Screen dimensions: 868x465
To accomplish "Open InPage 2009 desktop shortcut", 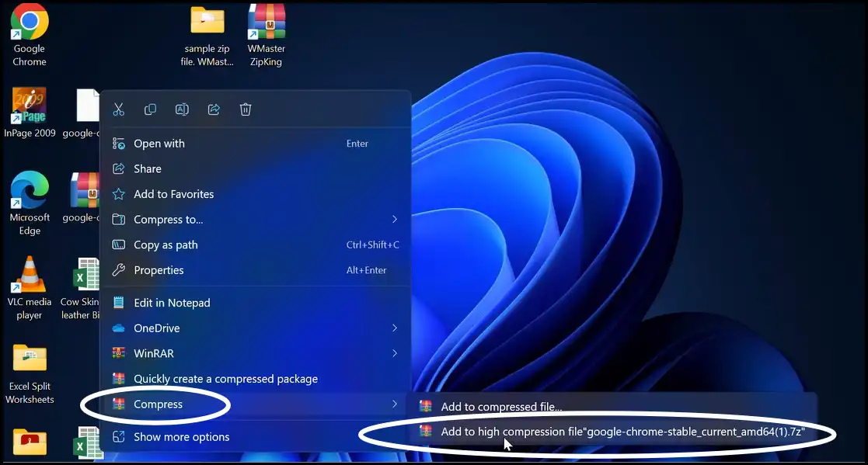I will 30,113.
